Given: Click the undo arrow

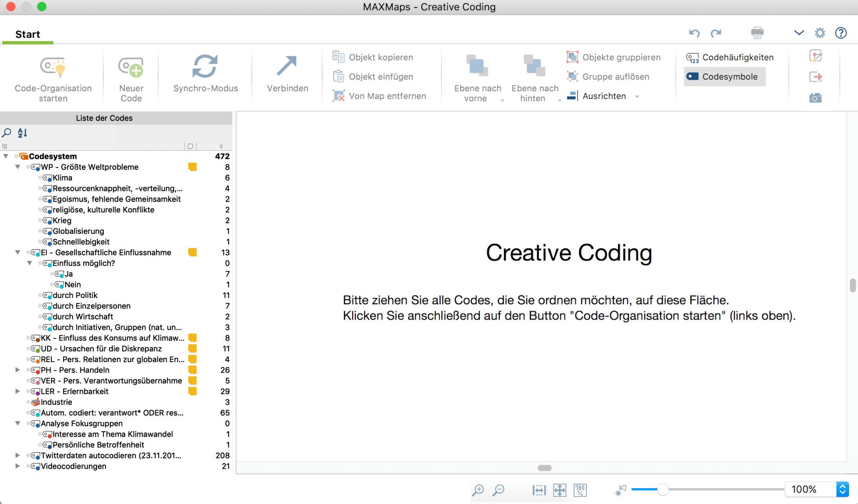Looking at the screenshot, I should 694,33.
